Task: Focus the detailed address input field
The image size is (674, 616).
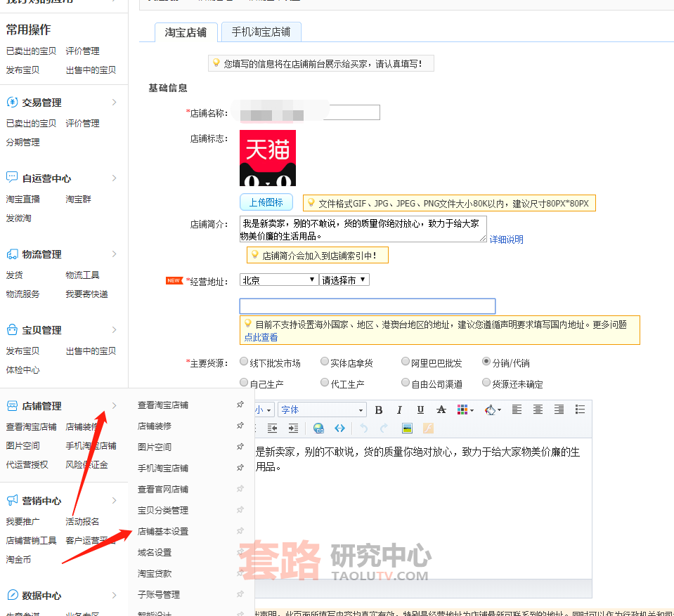Action: (x=368, y=306)
